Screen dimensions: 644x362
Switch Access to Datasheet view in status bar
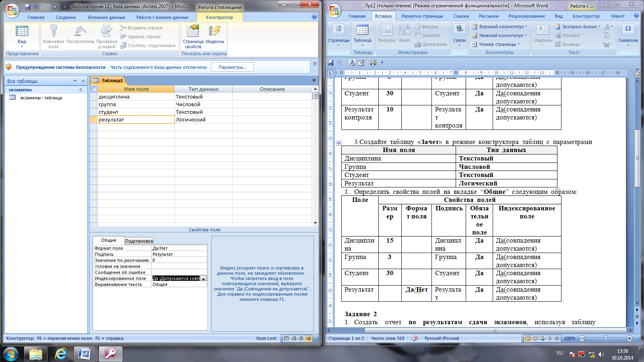pos(287,338)
